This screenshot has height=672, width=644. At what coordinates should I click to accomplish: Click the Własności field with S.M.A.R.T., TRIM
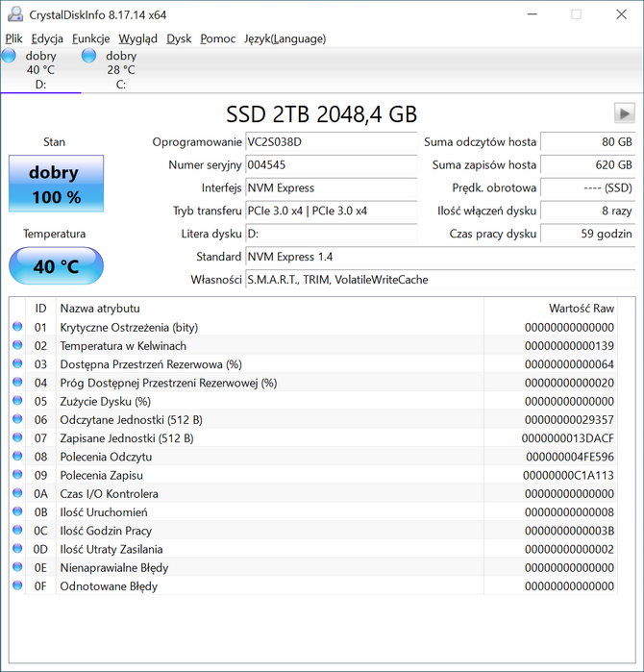(x=440, y=280)
